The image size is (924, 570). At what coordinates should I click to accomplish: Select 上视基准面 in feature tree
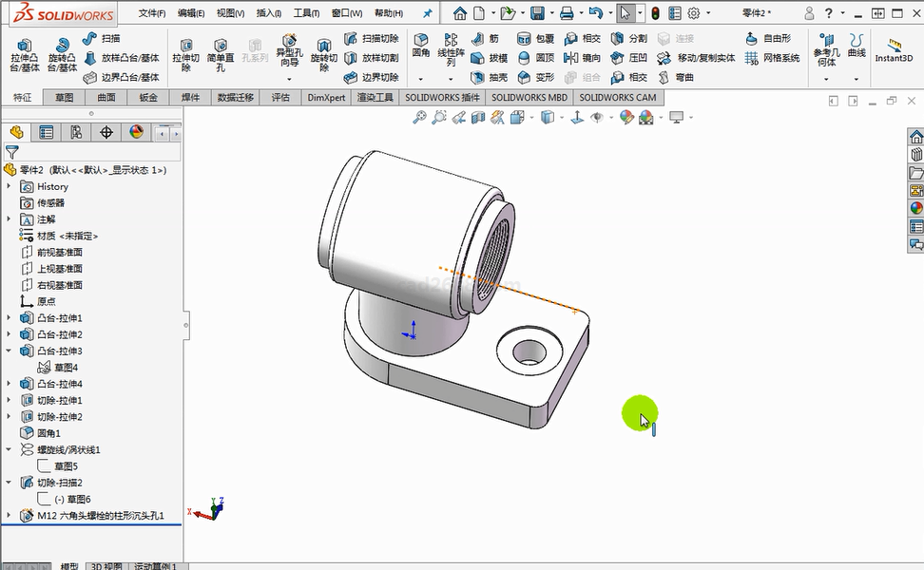click(x=59, y=269)
